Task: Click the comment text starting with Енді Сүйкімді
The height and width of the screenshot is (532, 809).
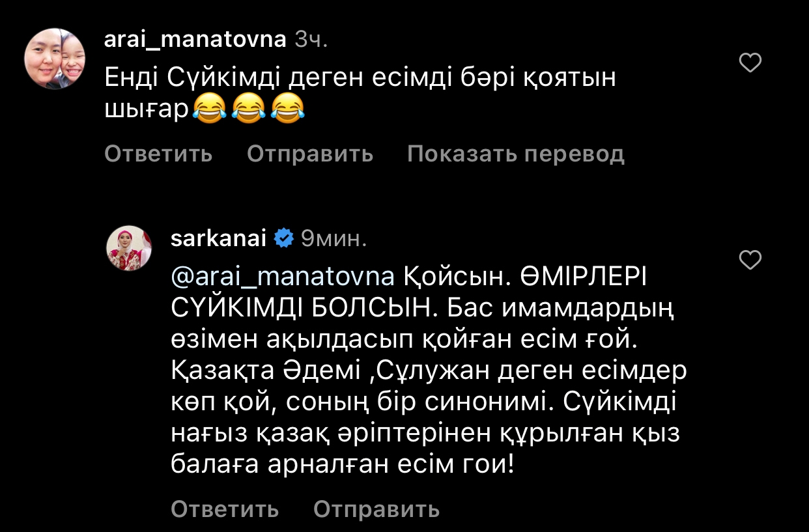Action: 360,78
